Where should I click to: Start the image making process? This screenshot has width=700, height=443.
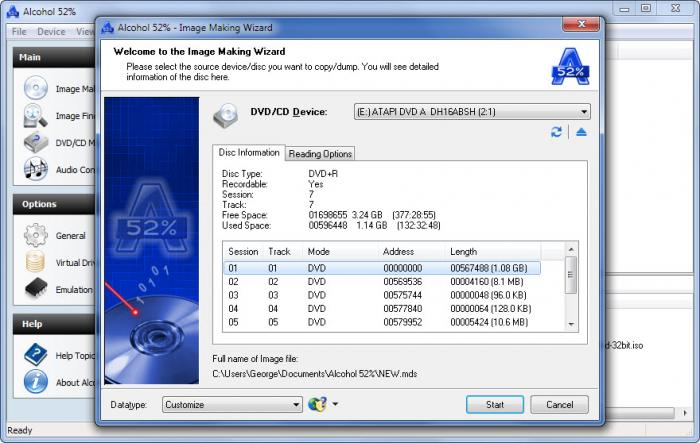(x=495, y=405)
